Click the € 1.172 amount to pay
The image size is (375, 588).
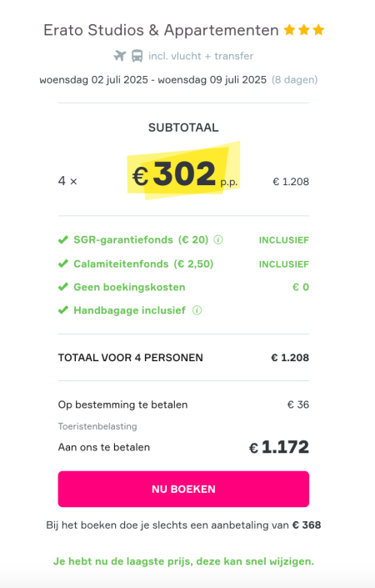click(279, 447)
